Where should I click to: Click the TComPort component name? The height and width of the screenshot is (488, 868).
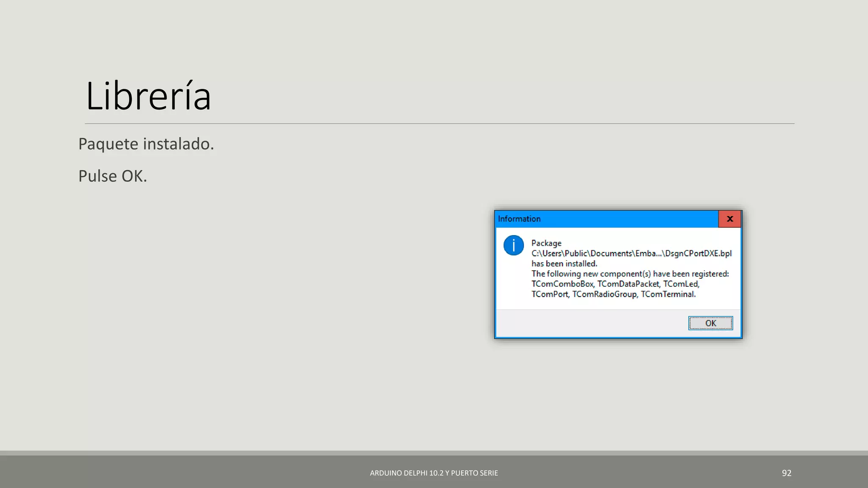coord(550,294)
